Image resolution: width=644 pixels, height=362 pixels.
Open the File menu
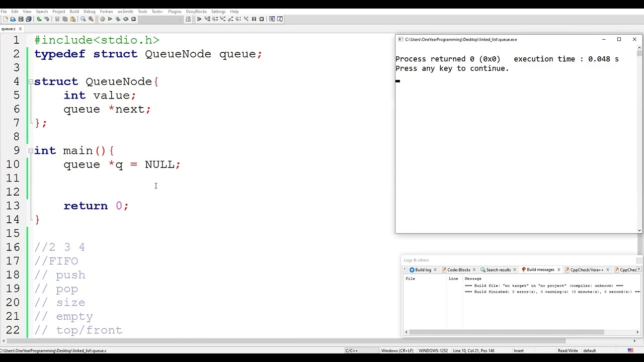pyautogui.click(x=4, y=11)
